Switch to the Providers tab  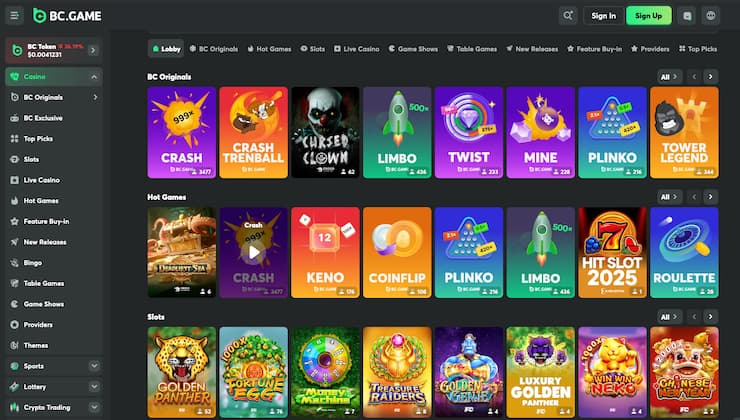(650, 49)
